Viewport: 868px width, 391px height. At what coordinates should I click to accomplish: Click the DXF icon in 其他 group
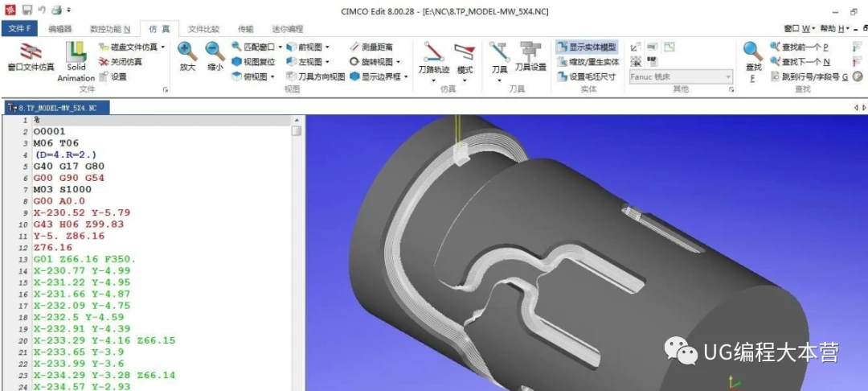point(652,61)
